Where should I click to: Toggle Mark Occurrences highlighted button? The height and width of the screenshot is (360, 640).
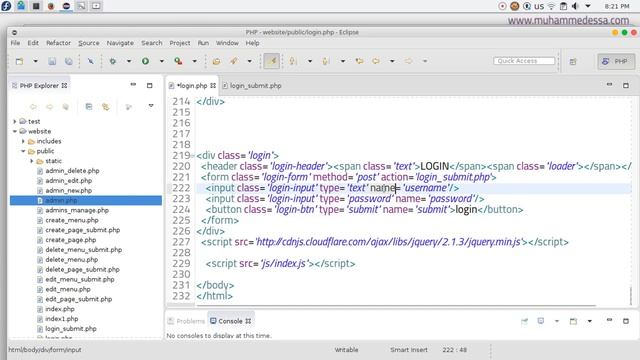coord(271,61)
